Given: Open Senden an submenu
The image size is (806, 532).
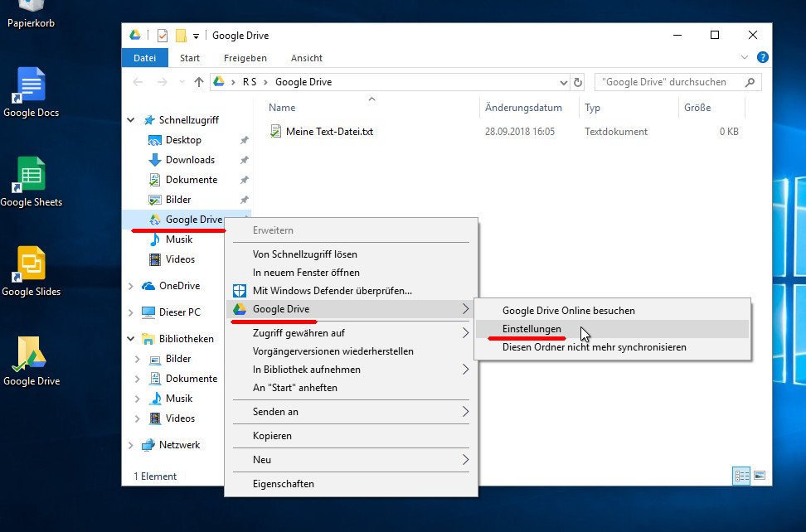Looking at the screenshot, I should point(351,412).
